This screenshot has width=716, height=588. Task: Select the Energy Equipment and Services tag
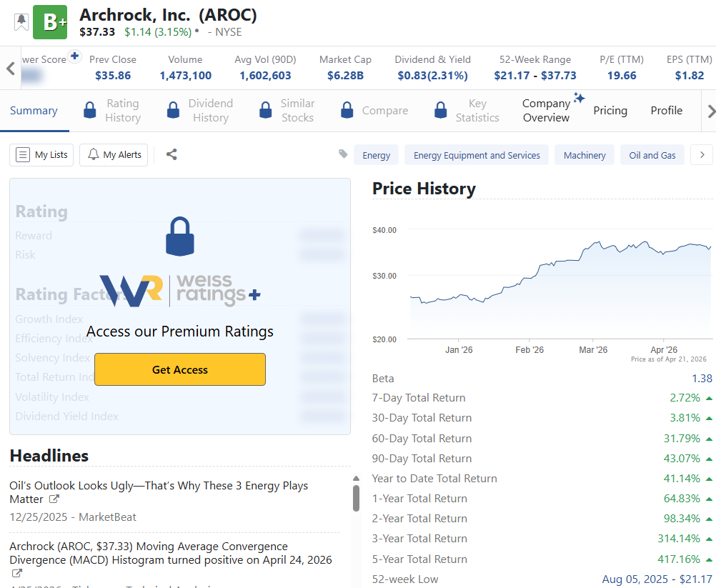477,155
